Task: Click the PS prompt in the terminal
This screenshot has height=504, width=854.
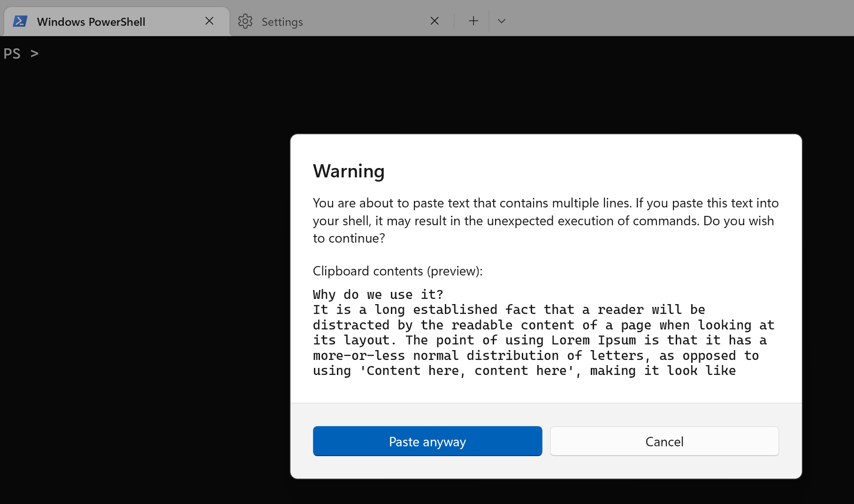Action: click(21, 53)
